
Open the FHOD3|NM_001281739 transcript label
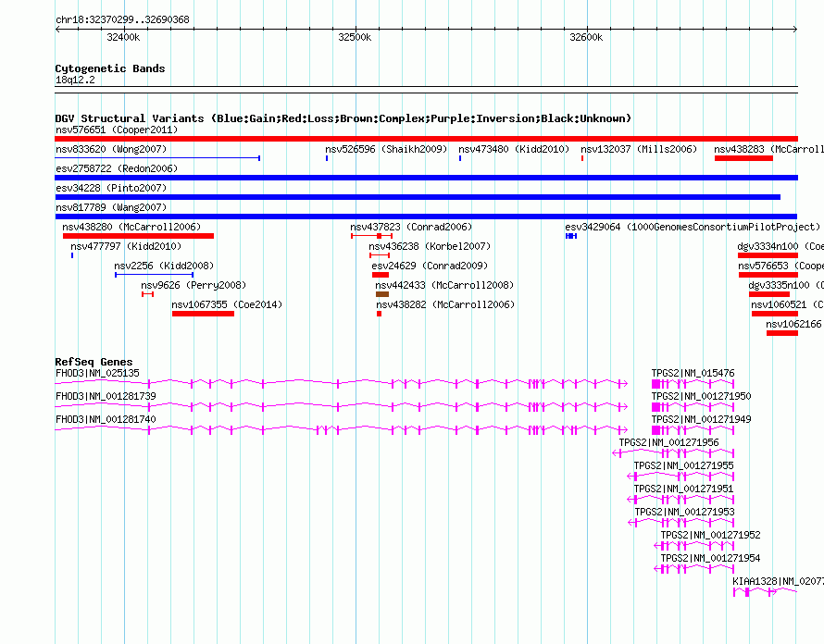(106, 397)
